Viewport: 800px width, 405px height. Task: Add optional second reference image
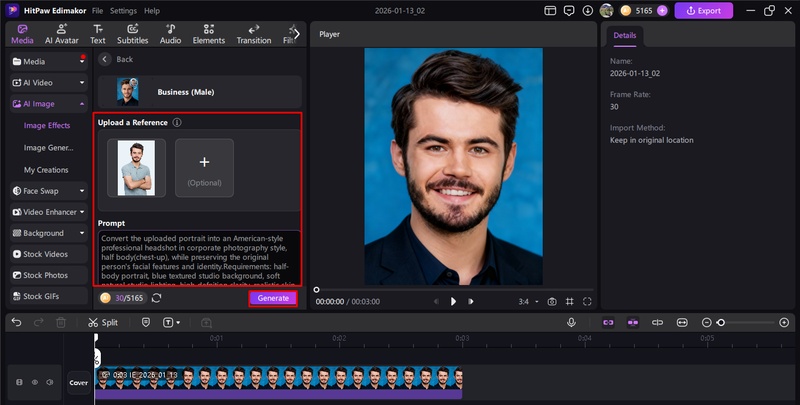pyautogui.click(x=204, y=168)
